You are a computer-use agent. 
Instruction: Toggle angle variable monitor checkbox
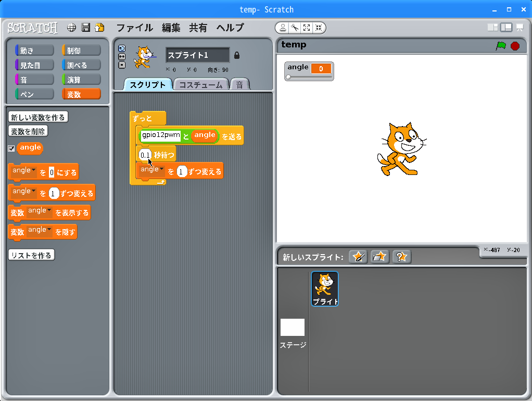11,148
